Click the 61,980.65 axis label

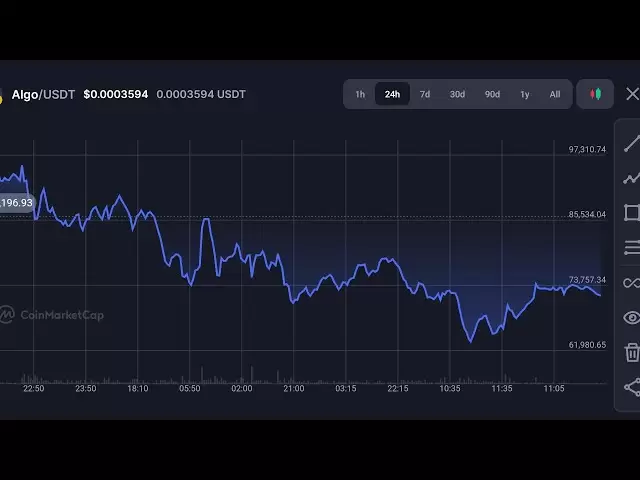[x=587, y=345]
